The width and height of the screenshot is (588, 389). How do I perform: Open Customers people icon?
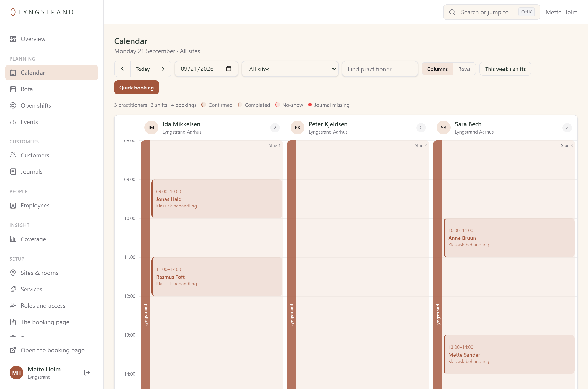13,155
